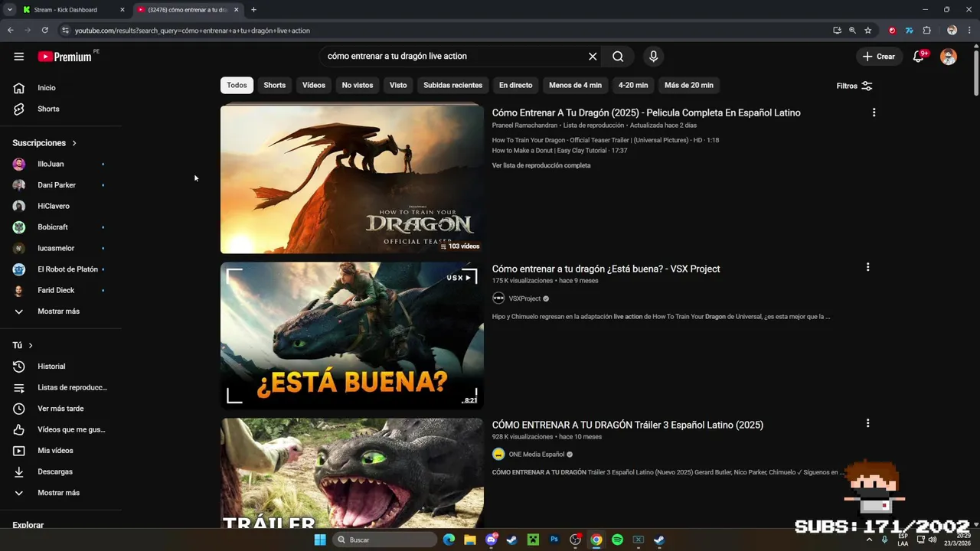This screenshot has height=551, width=980.
Task: Go to the YouTube Premium home logo
Action: pos(65,57)
